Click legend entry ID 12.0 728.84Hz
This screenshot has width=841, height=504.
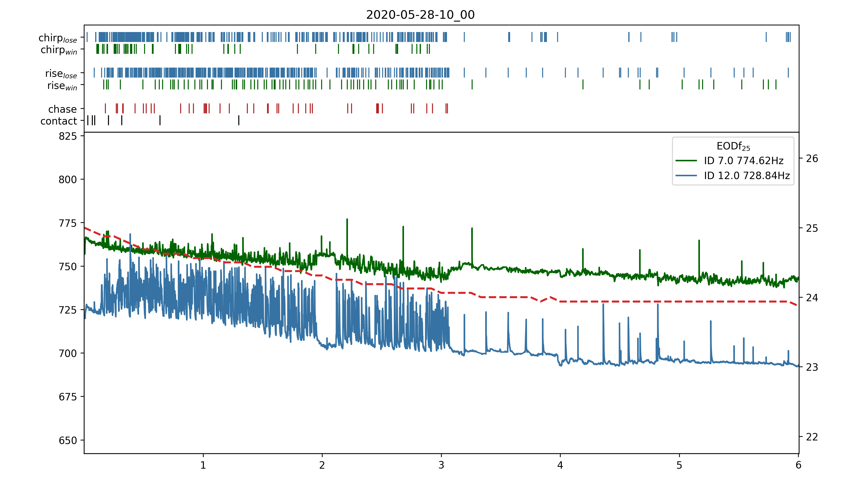[x=747, y=176]
